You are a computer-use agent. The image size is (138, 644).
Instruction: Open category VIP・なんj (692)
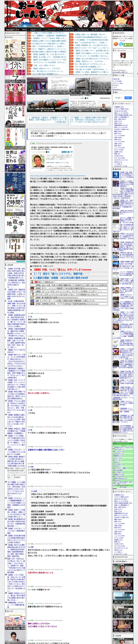point(120,158)
